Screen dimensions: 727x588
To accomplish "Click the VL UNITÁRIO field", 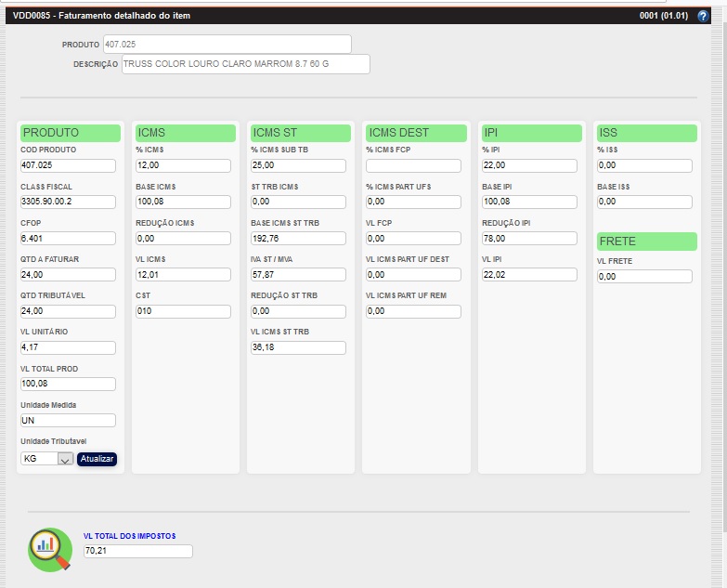I will click(x=68, y=347).
